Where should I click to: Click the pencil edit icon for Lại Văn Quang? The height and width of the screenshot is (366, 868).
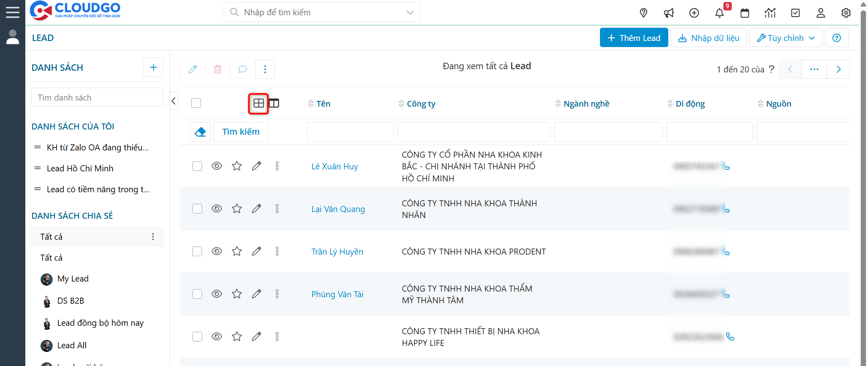coord(256,209)
